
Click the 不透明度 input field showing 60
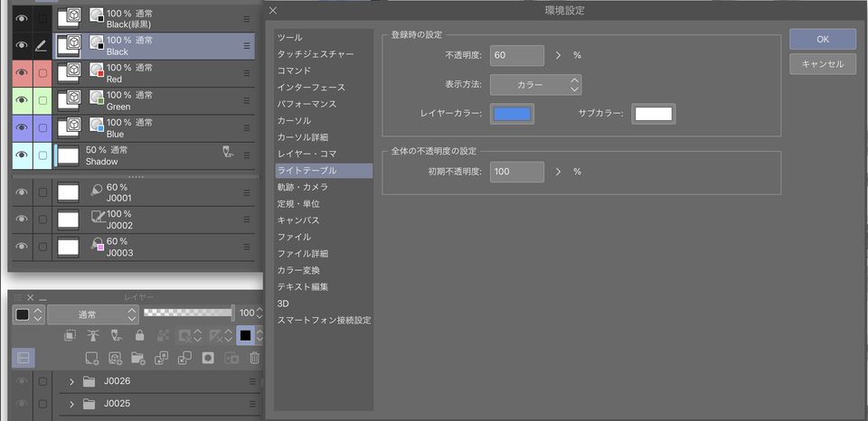pos(517,56)
